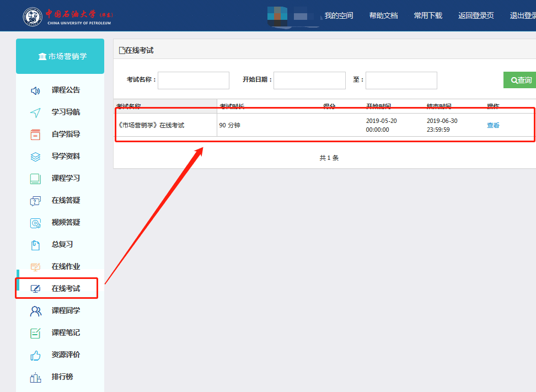Focus the 考试名称 input field
The image size is (536, 392).
pyautogui.click(x=194, y=80)
